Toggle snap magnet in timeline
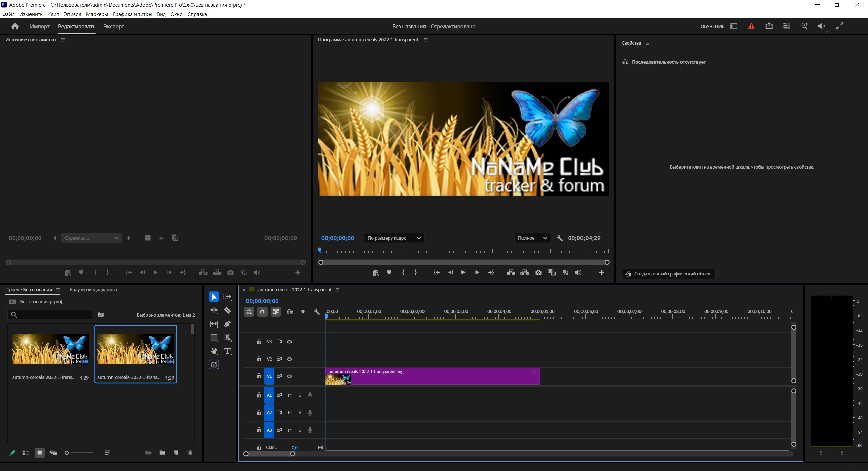868x471 pixels. pos(262,312)
